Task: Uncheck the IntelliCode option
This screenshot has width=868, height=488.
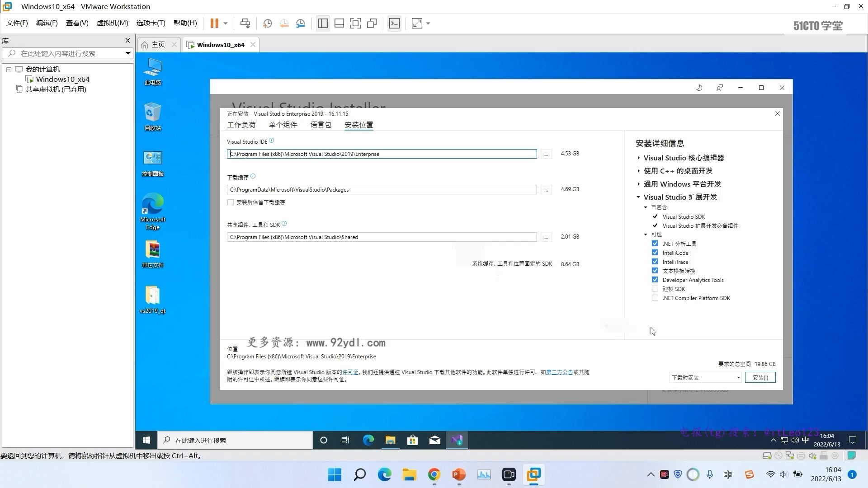Action: coord(655,253)
